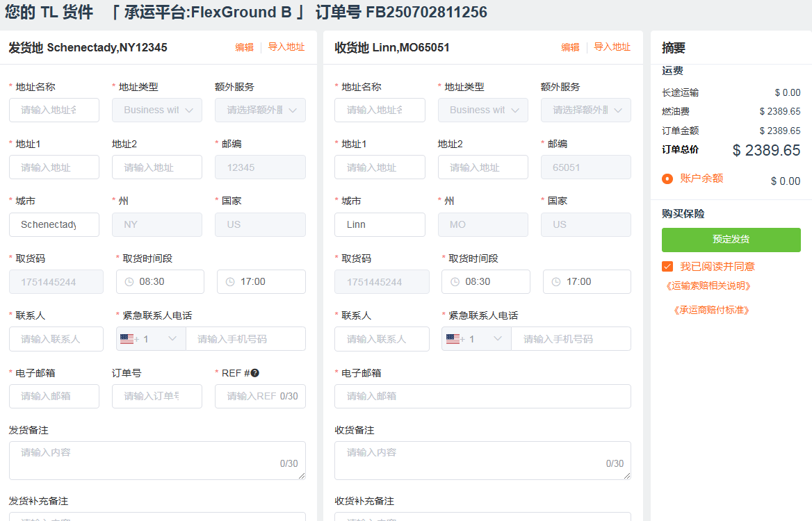Open 《运输索赔相关说明》 link
The image size is (812, 521).
click(708, 286)
